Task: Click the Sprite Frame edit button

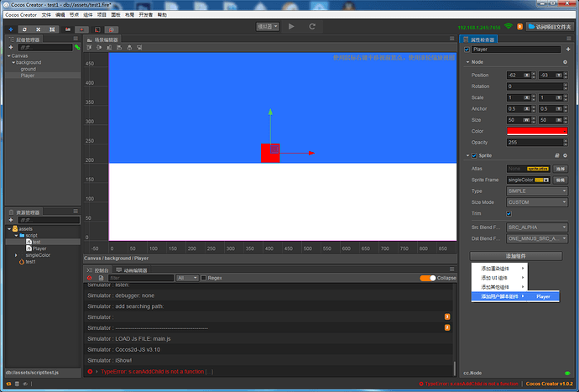Action: point(561,180)
